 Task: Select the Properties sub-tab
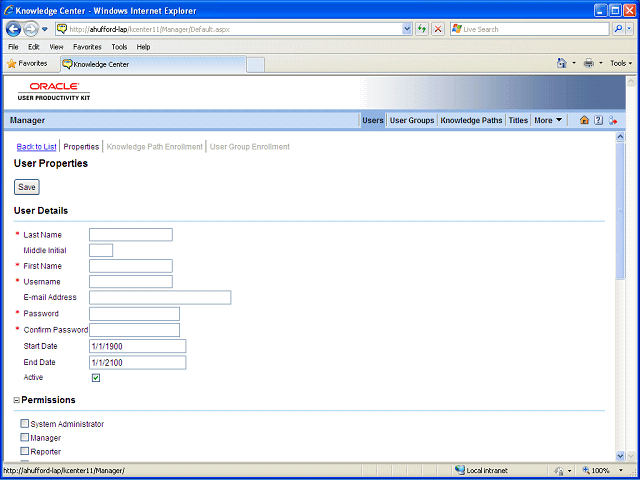(81, 147)
